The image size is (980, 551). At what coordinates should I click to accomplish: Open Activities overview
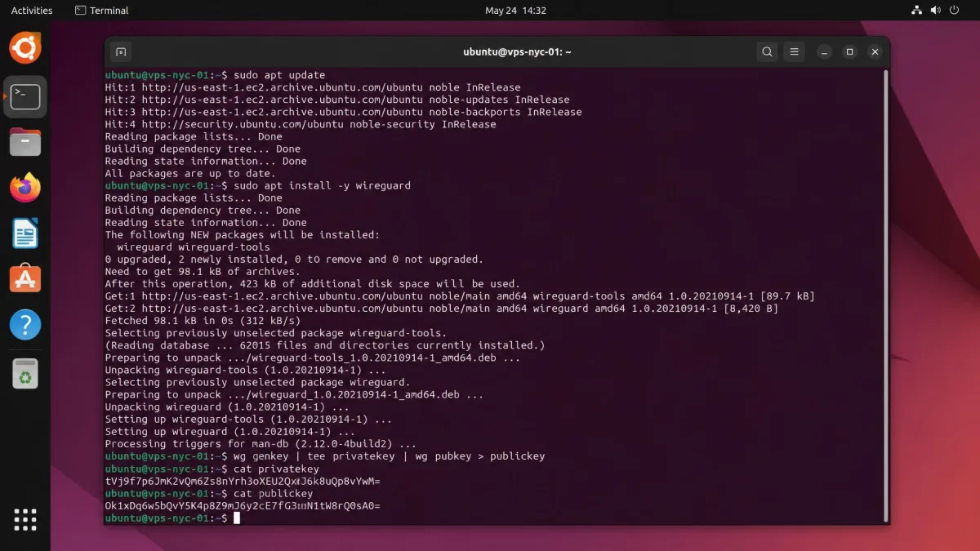[x=32, y=11]
